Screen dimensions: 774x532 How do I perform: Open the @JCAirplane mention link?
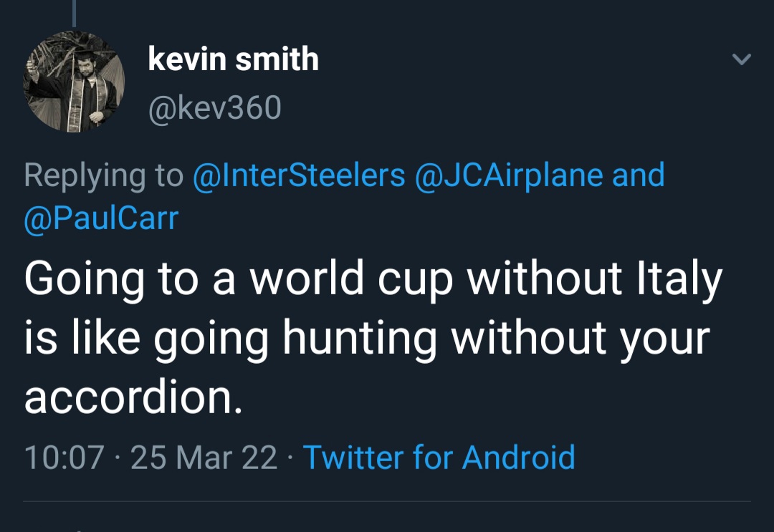pos(509,175)
